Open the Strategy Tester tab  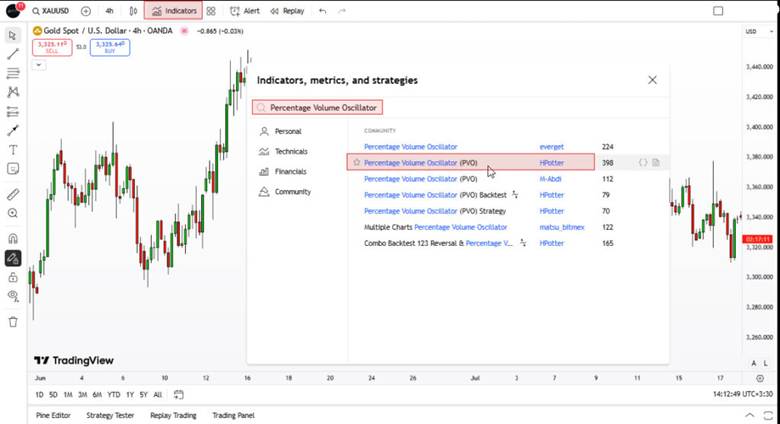(x=110, y=415)
